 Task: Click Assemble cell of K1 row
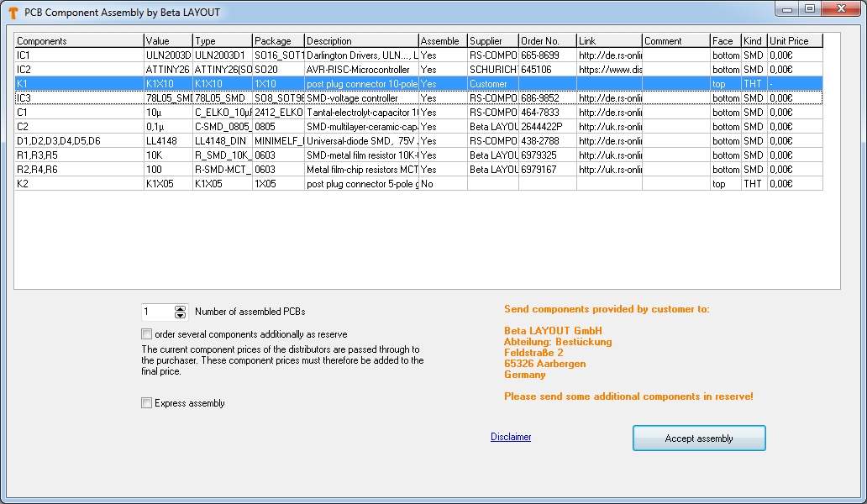point(442,84)
